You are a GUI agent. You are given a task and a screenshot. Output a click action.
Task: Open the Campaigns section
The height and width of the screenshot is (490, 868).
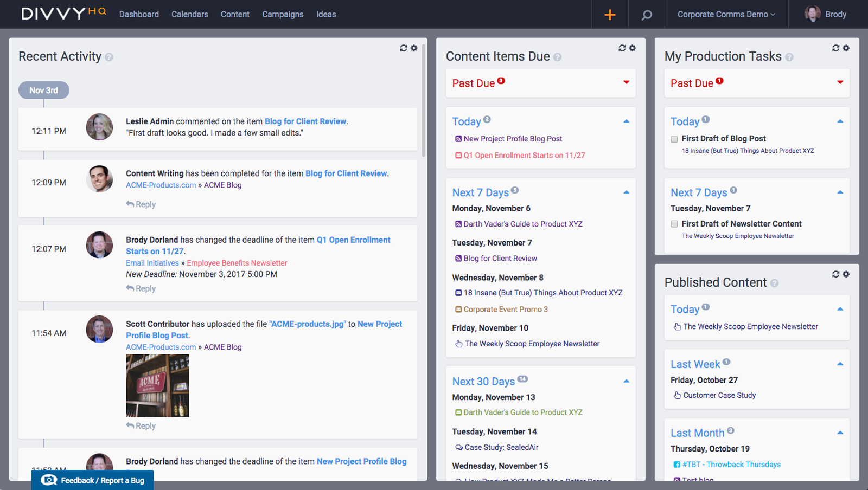283,15
